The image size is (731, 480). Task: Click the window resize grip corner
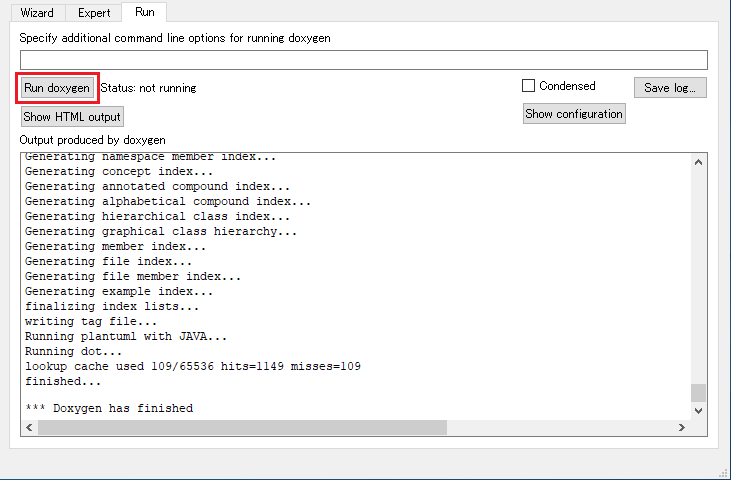tap(724, 473)
